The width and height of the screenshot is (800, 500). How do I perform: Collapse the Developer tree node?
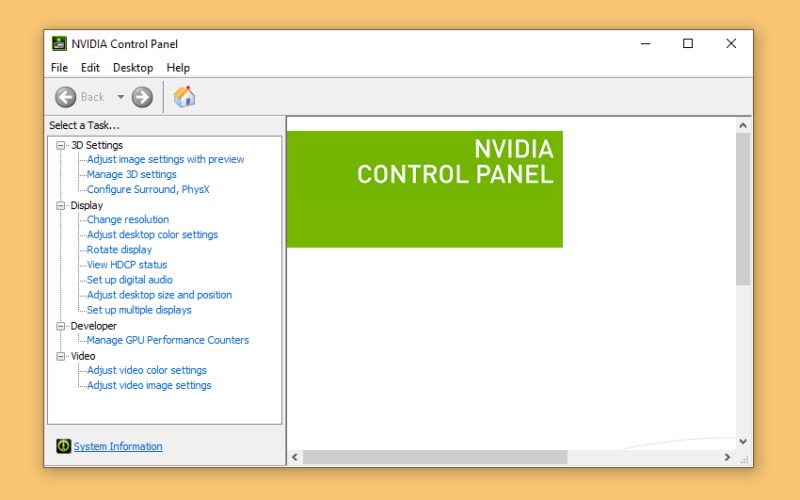(61, 326)
